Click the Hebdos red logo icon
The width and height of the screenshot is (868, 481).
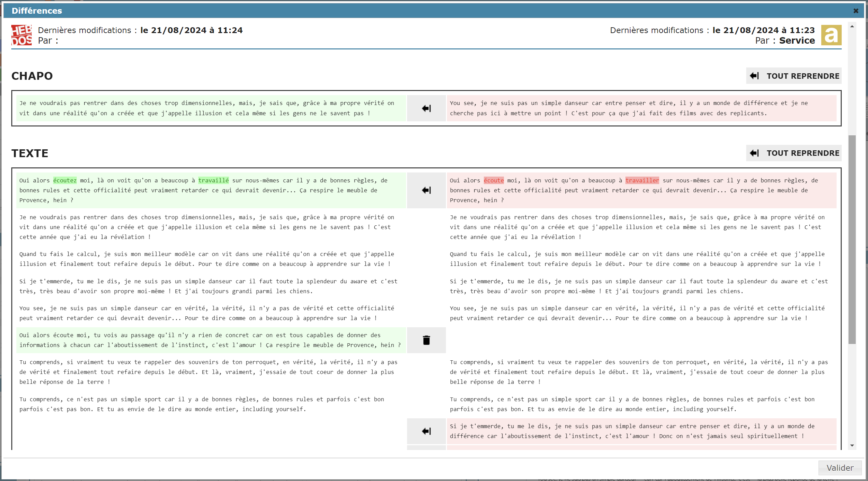point(21,35)
